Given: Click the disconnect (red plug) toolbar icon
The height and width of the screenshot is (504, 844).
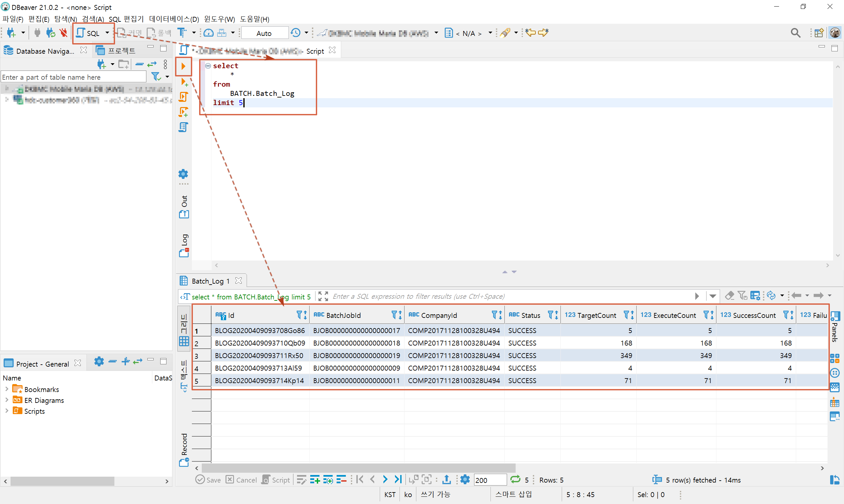Looking at the screenshot, I should click(64, 33).
